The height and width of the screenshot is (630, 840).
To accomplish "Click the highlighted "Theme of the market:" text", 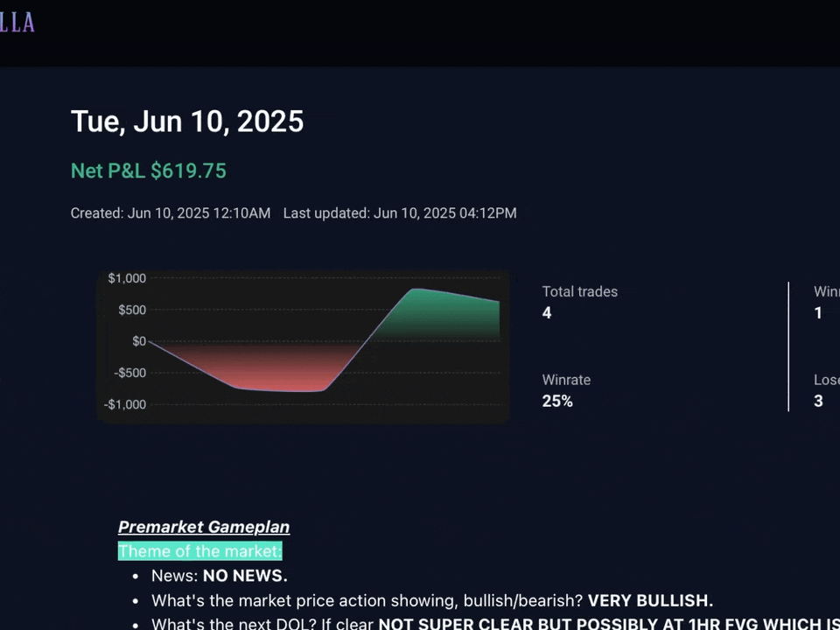I will [199, 551].
